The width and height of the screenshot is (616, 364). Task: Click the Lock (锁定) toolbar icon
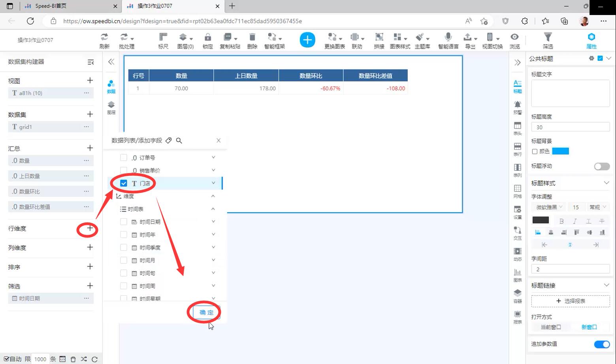(x=207, y=40)
